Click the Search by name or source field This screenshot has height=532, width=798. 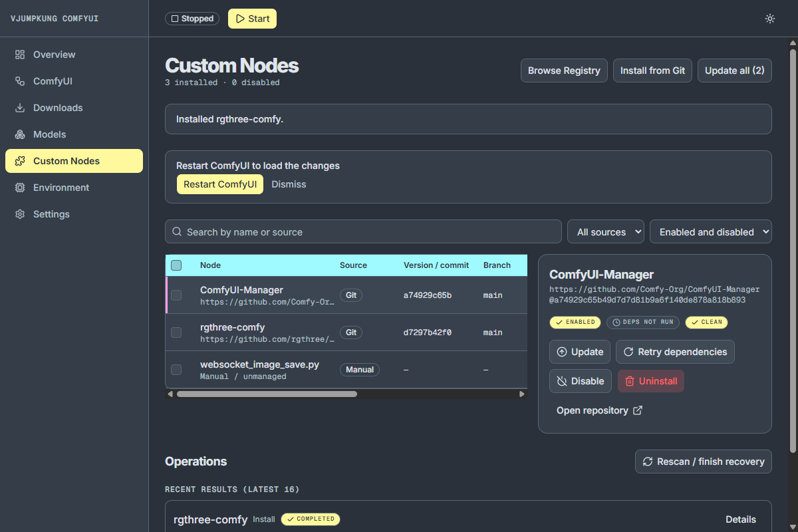pyautogui.click(x=363, y=231)
